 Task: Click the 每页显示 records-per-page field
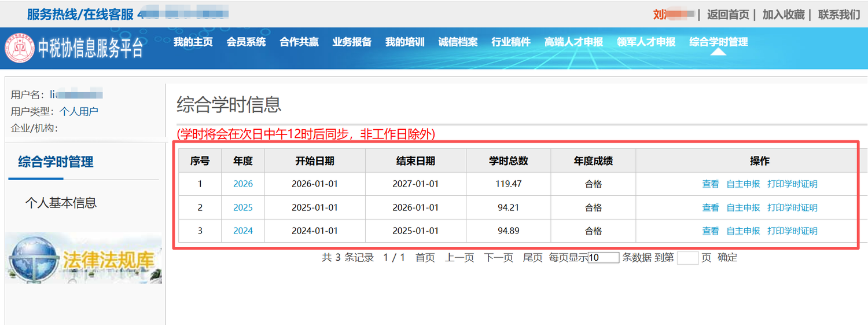coord(604,258)
